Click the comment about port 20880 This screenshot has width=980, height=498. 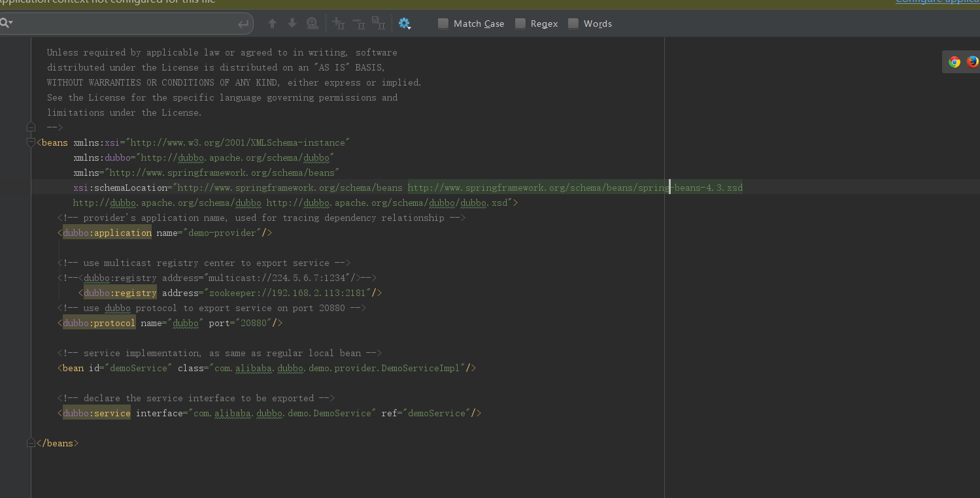(212, 308)
